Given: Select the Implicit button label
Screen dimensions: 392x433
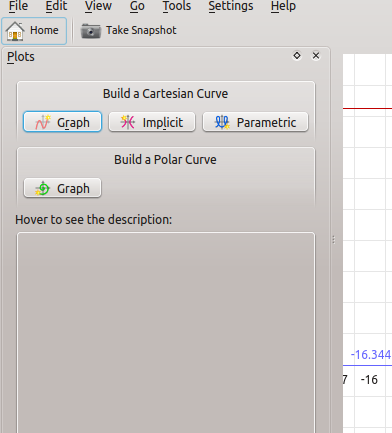Looking at the screenshot, I should click(x=163, y=123).
